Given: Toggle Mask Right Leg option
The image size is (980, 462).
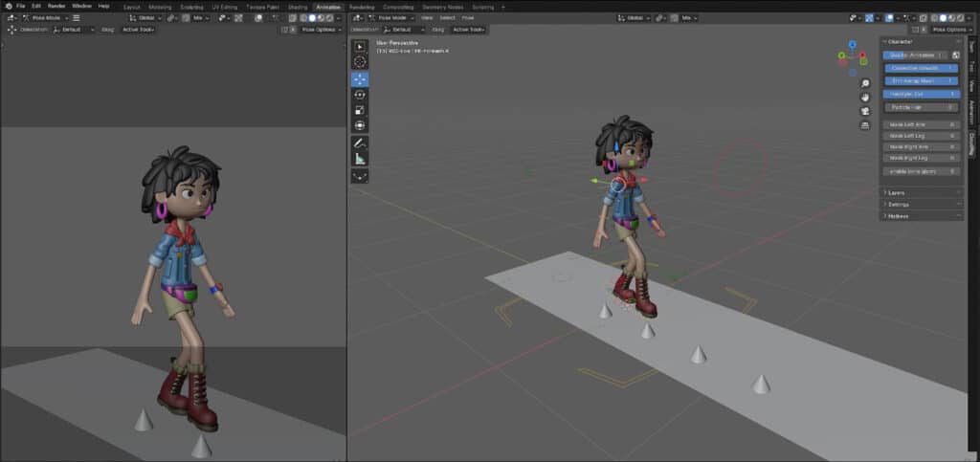Looking at the screenshot, I should tap(922, 158).
